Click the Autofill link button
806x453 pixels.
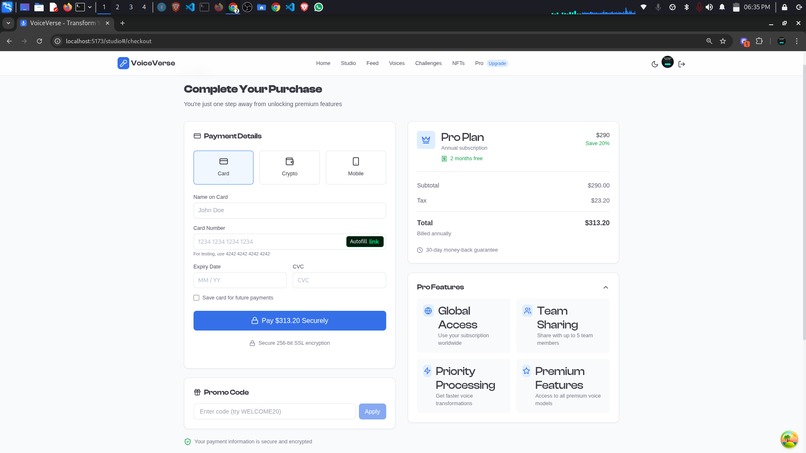click(x=364, y=241)
